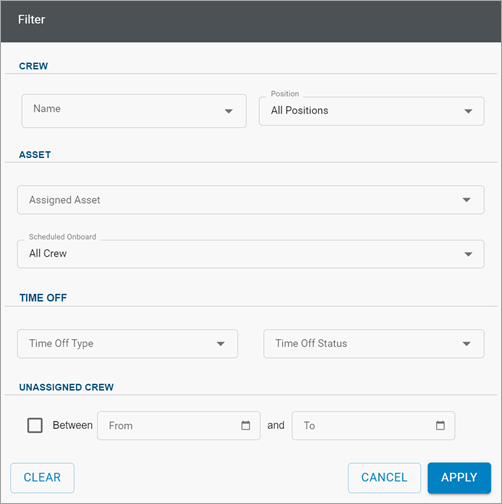
Task: Click the Time Off Status arrow icon
Action: pos(467,344)
